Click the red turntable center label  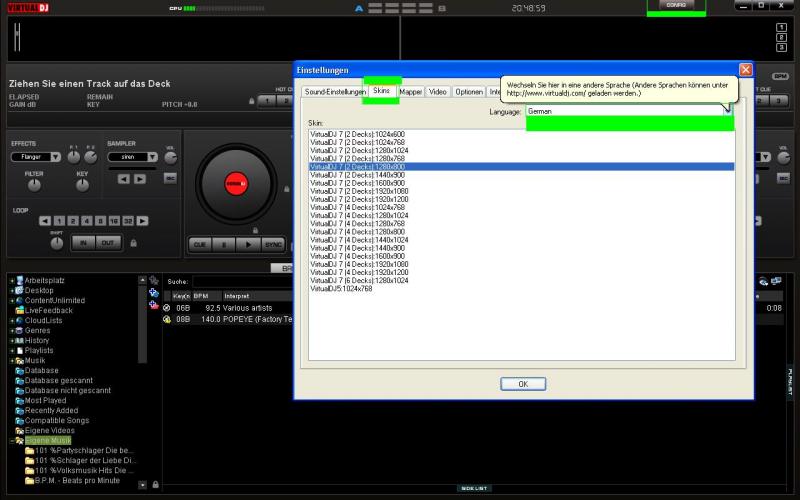click(235, 184)
